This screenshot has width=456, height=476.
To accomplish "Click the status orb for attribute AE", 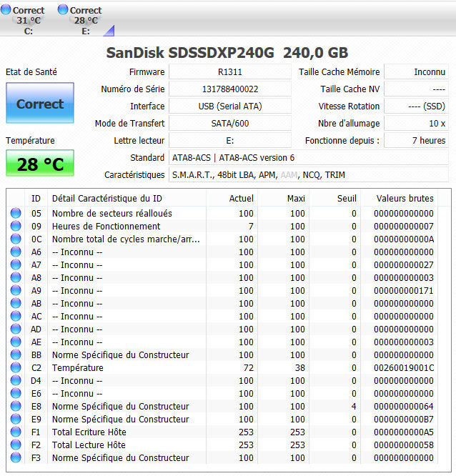I will 16,342.
